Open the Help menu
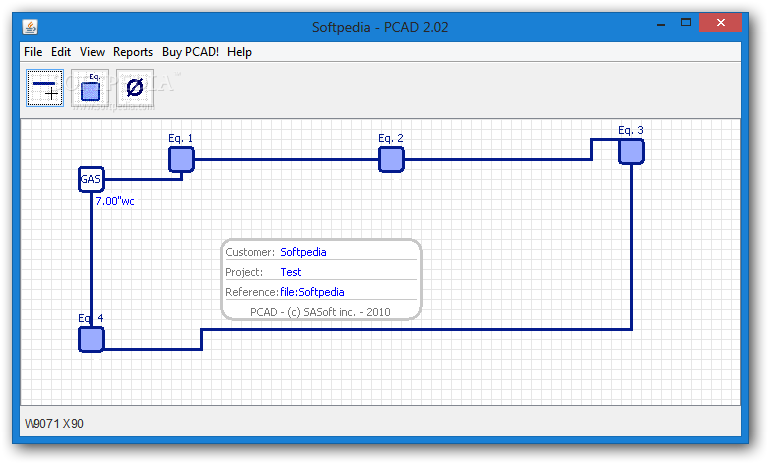769x464 pixels. point(239,52)
